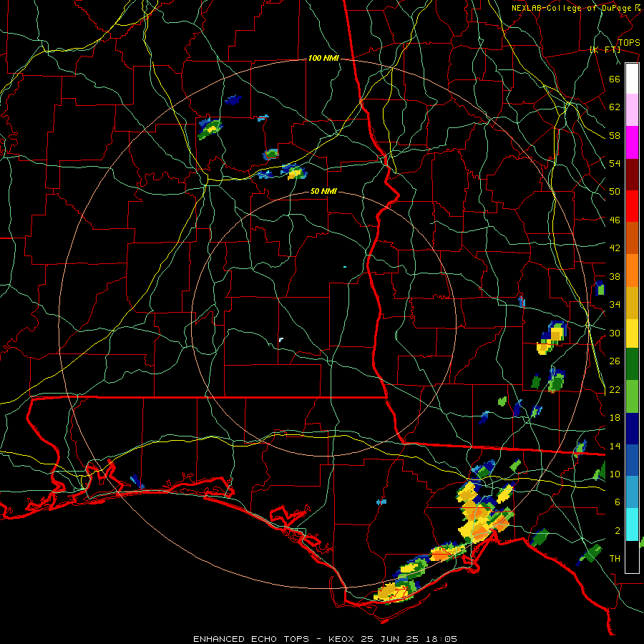This screenshot has height=644, width=644.
Task: Click the legend value "66"
Action: tap(615, 79)
